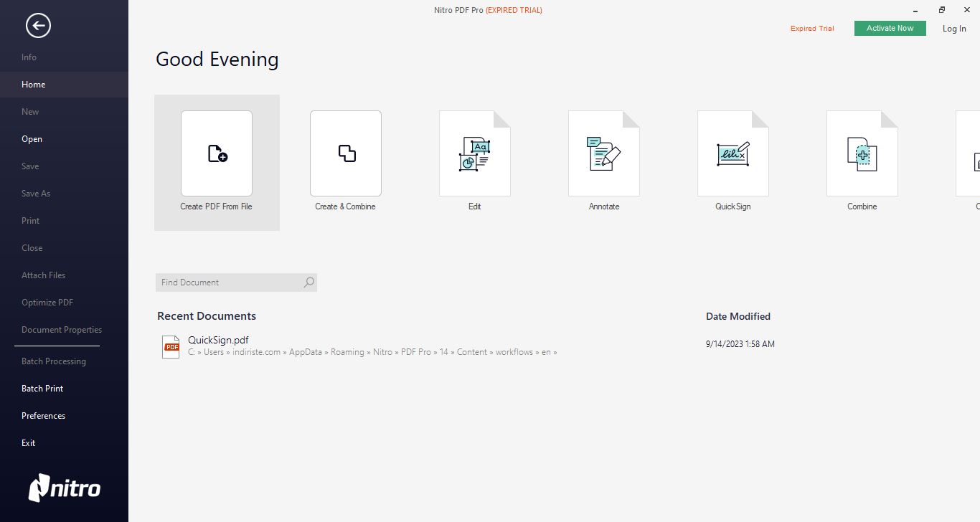
Task: Open Document Properties from the sidebar
Action: 62,330
